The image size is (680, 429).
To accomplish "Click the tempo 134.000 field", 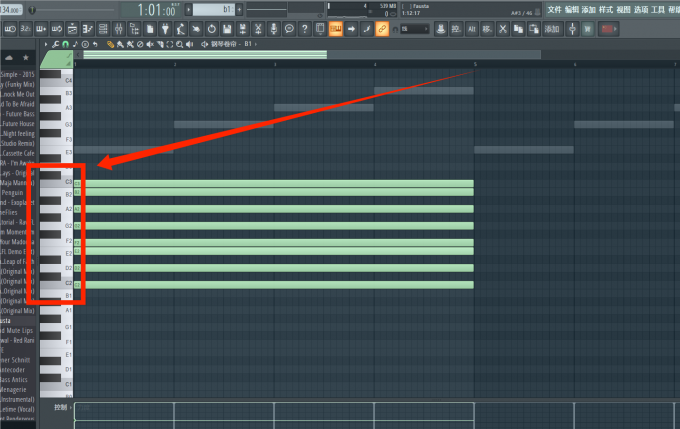I will coord(10,10).
